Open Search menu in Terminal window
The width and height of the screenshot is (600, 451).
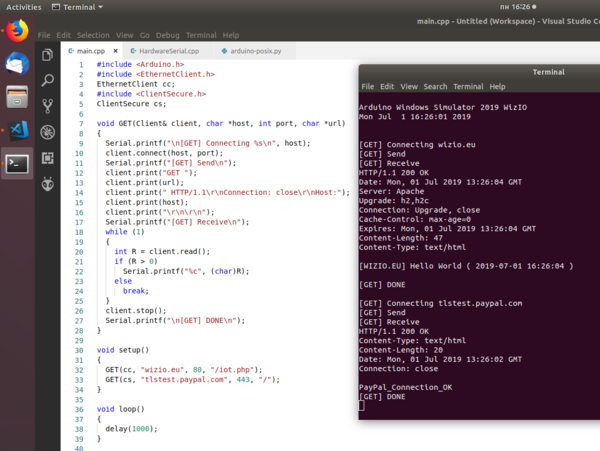[435, 86]
